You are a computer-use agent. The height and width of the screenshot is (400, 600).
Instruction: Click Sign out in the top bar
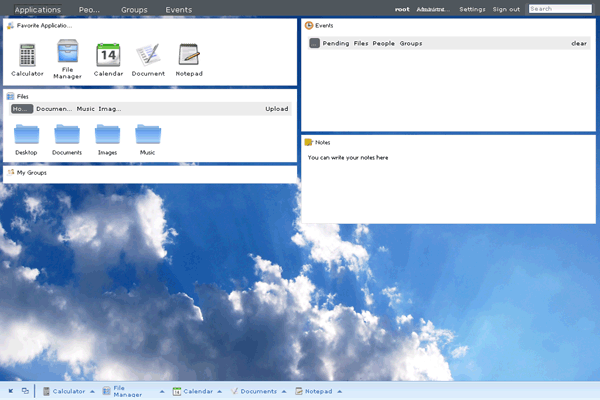pos(506,9)
